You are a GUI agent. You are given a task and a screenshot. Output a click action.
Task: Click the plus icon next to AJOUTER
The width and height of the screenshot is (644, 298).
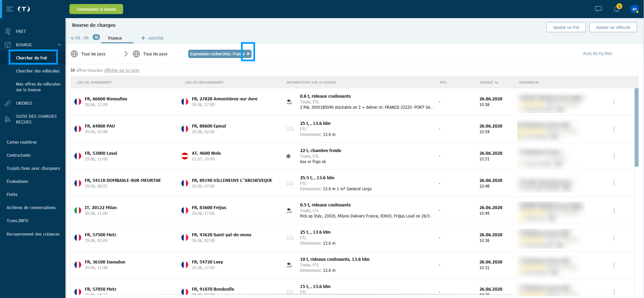143,38
